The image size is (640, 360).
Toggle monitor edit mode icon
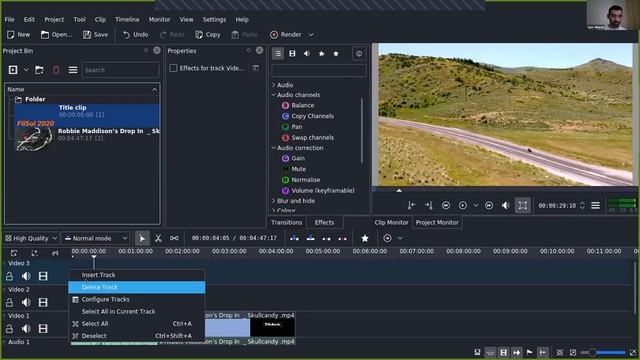[523, 205]
